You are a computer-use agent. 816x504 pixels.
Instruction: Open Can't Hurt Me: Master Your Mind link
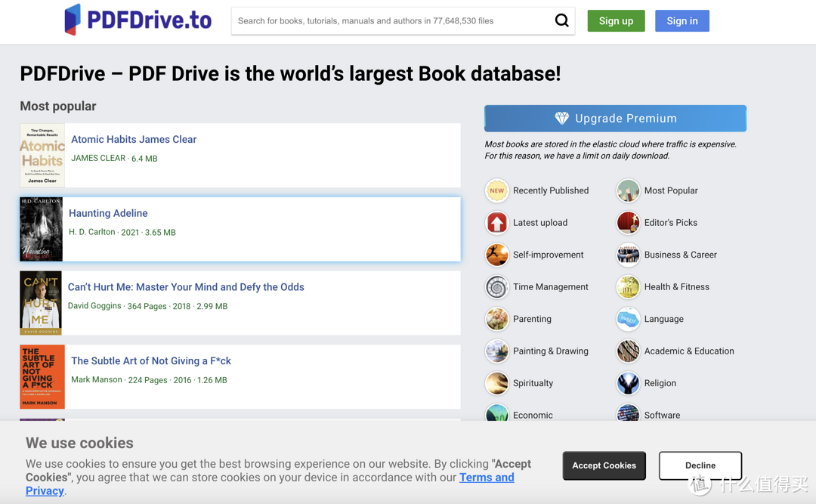coord(186,287)
